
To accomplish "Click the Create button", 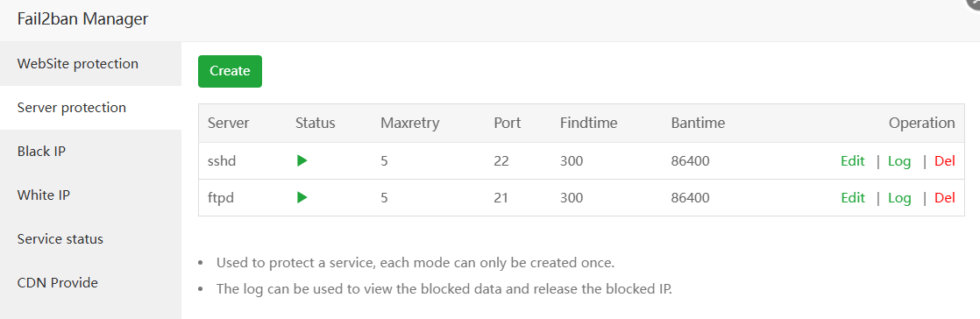I will click(230, 71).
